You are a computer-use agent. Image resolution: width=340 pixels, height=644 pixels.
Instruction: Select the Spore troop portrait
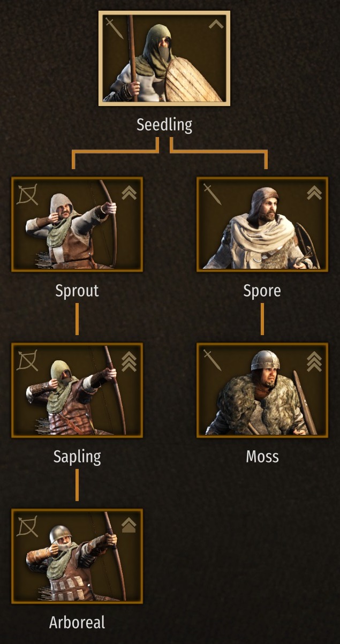[x=262, y=224]
